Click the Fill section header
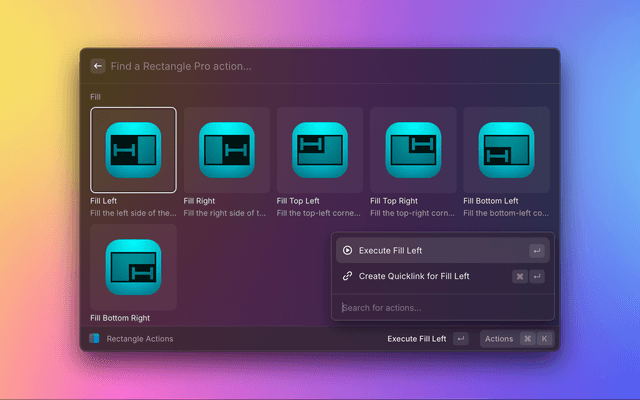Image resolution: width=640 pixels, height=400 pixels. point(95,97)
